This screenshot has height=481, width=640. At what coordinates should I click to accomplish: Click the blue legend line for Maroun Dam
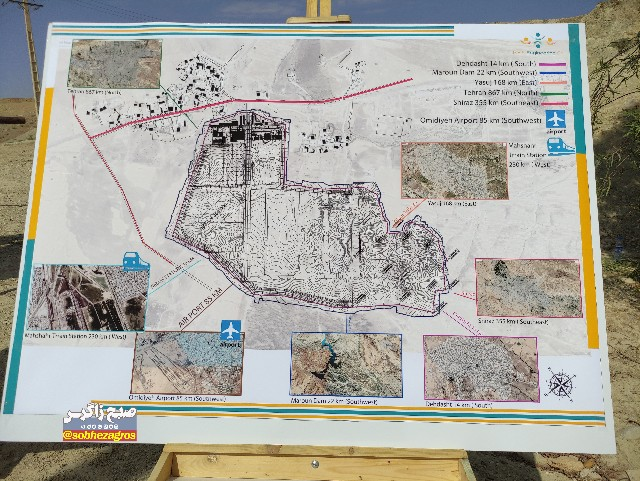click(x=553, y=73)
